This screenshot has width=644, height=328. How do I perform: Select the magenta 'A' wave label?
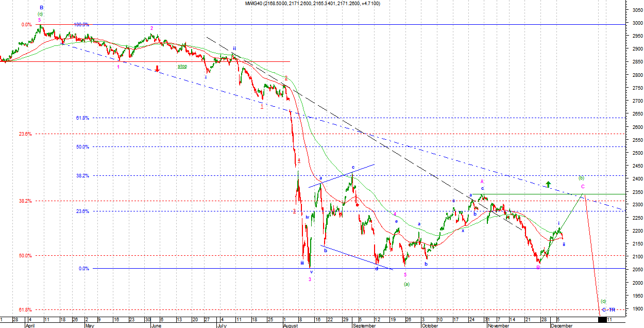(482, 182)
